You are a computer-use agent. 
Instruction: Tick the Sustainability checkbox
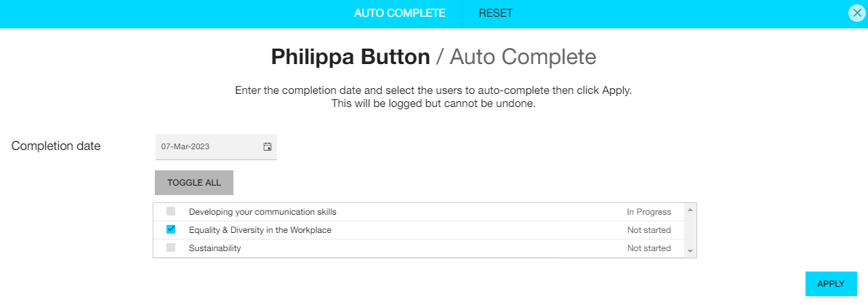(x=171, y=247)
